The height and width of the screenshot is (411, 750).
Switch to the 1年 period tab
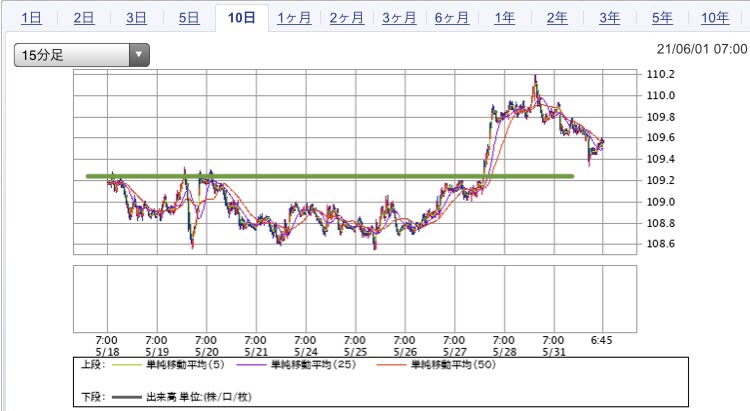point(505,18)
